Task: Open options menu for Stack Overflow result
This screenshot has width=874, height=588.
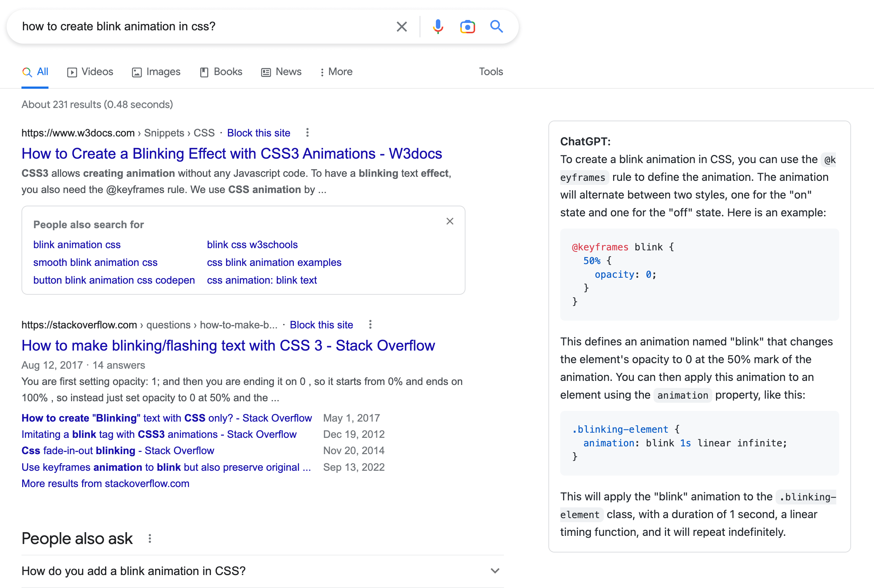Action: pyautogui.click(x=370, y=325)
